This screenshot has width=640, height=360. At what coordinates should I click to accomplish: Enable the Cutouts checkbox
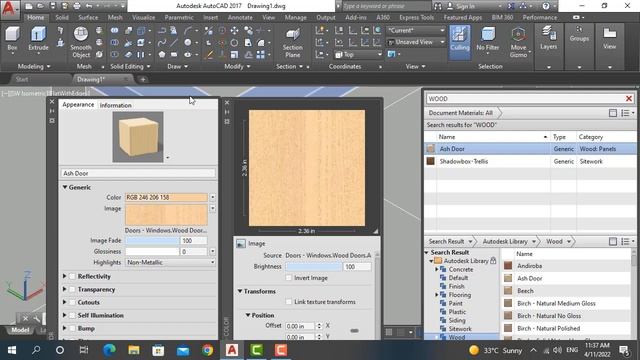[x=72, y=302]
